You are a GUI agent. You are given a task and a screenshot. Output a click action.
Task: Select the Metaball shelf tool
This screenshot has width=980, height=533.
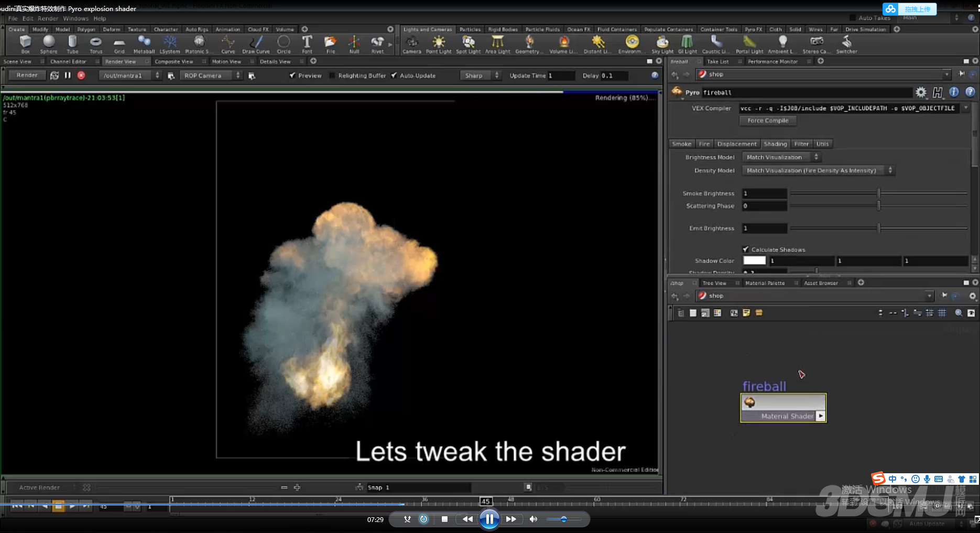[x=144, y=44]
